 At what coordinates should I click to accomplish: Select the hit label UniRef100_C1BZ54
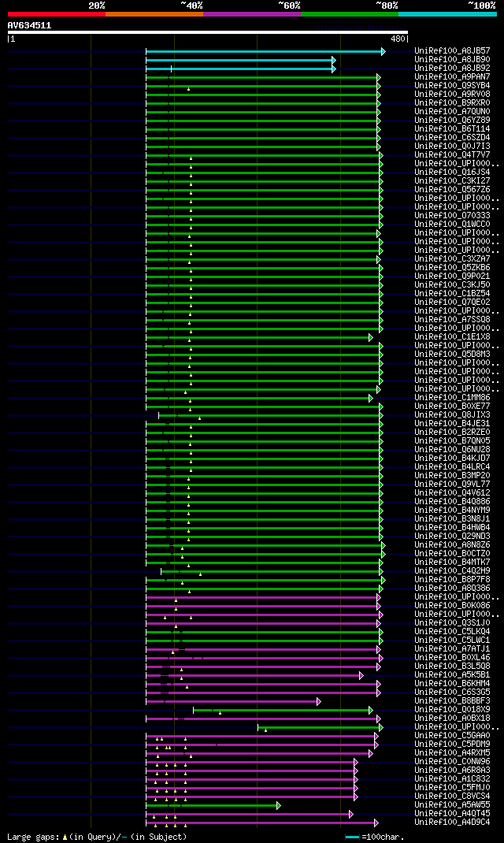(452, 294)
